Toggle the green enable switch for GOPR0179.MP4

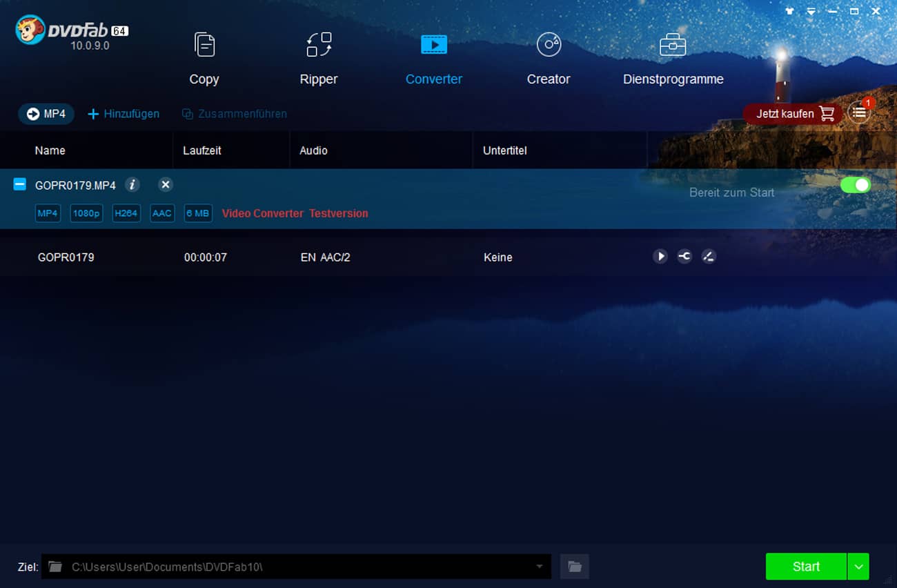pos(855,185)
